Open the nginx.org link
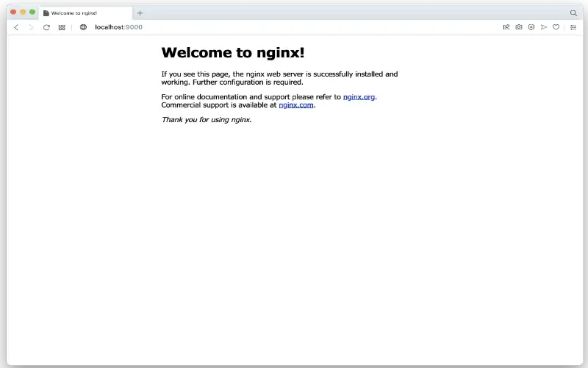 pyautogui.click(x=359, y=97)
